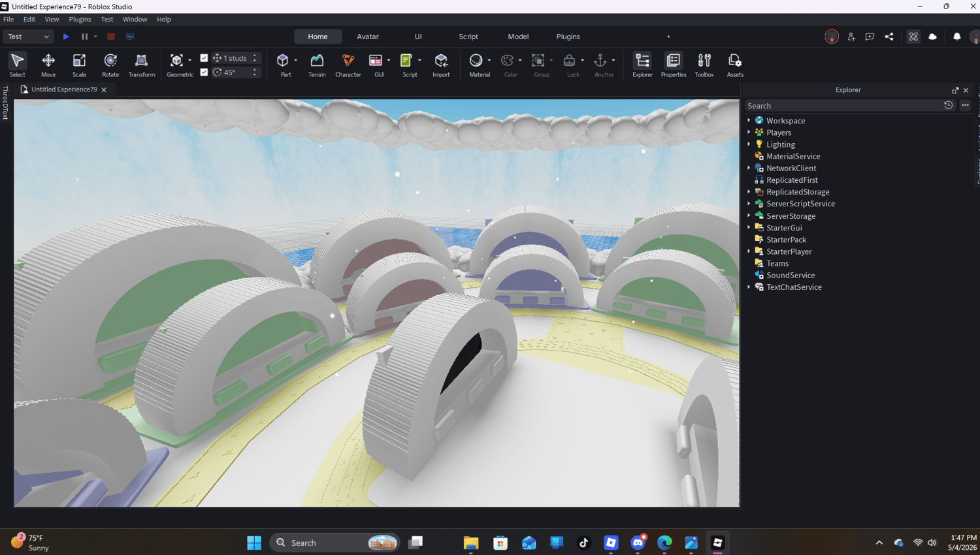Click the Select tool
Viewport: 980px width, 555px height.
pos(18,65)
